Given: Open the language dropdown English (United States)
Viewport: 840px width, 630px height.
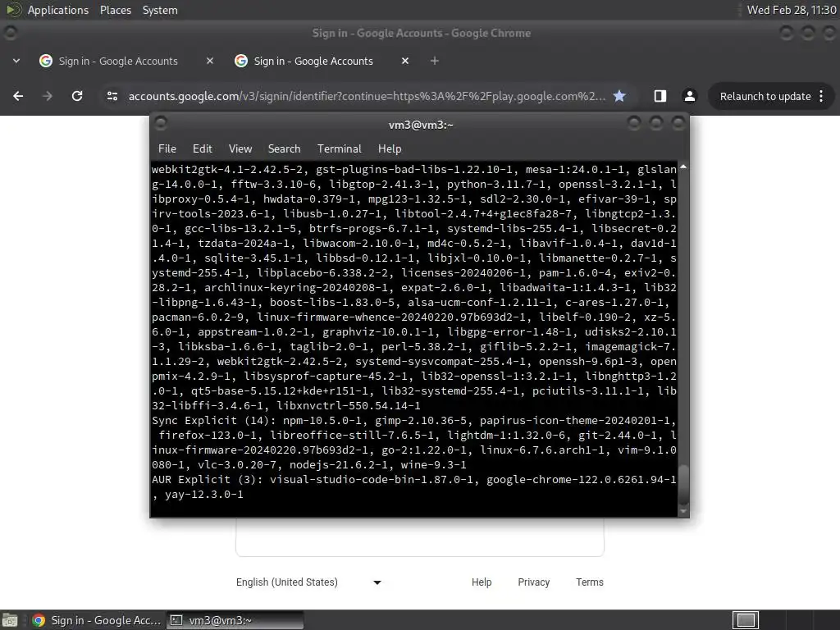Looking at the screenshot, I should point(308,582).
